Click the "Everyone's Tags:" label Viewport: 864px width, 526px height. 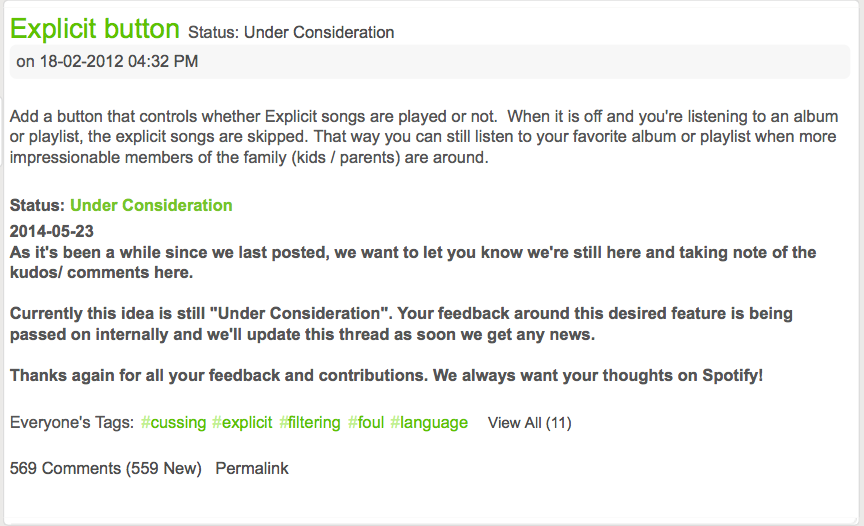click(x=72, y=423)
